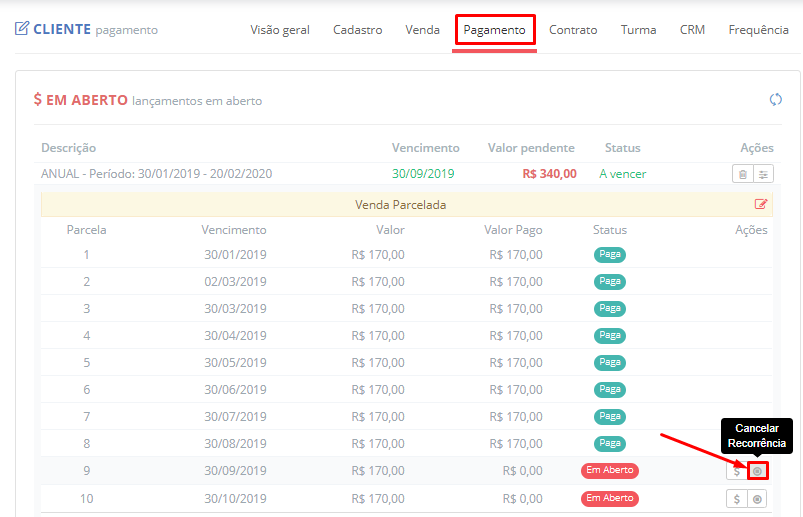Click the trash icon on ANUAL row
The height and width of the screenshot is (517, 803).
coord(743,174)
